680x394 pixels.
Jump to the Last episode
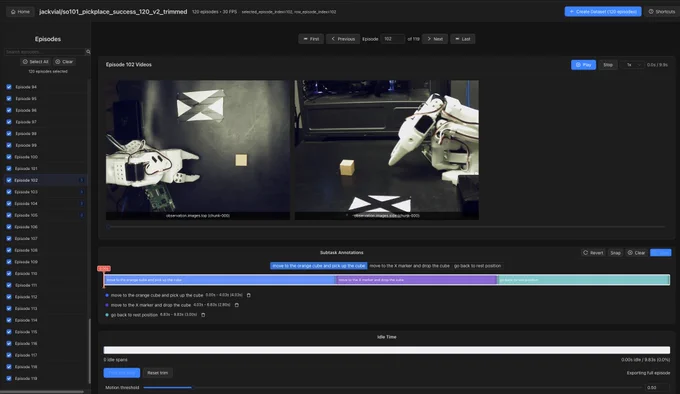point(463,39)
